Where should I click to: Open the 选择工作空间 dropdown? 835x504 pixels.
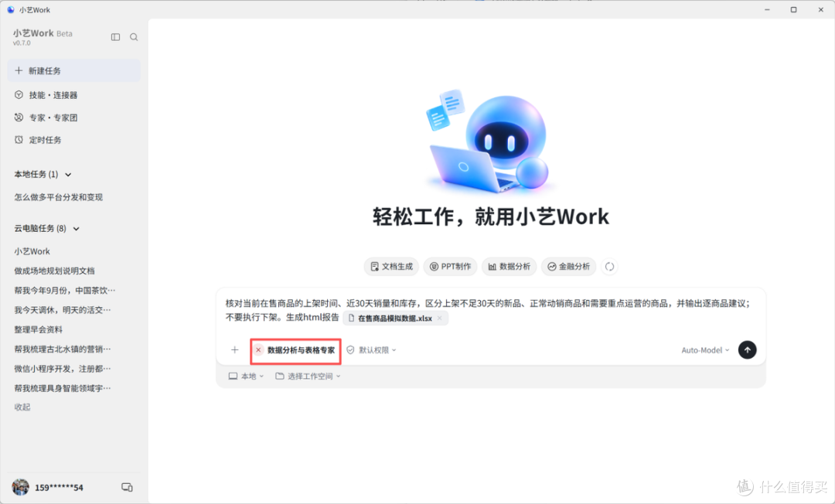pos(308,376)
